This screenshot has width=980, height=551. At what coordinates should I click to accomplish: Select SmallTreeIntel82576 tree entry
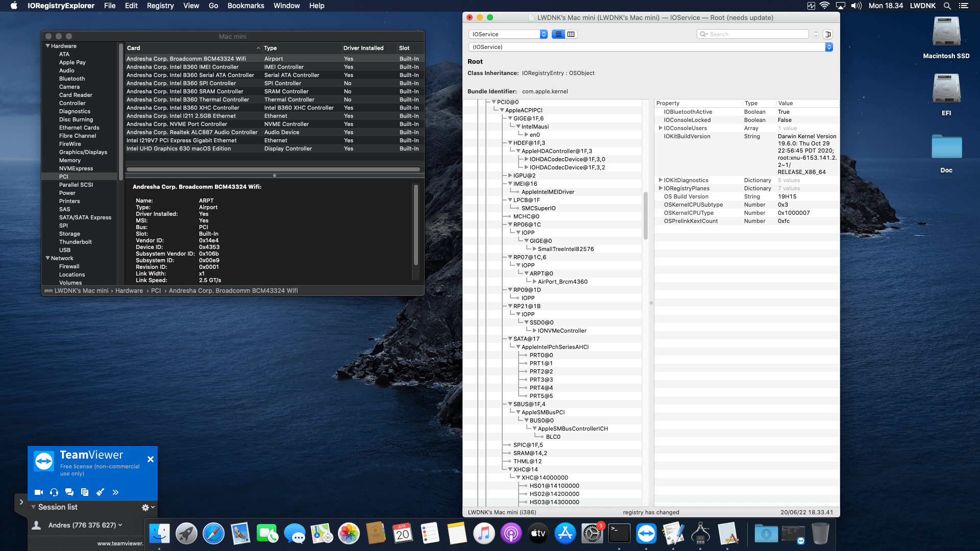click(x=566, y=249)
